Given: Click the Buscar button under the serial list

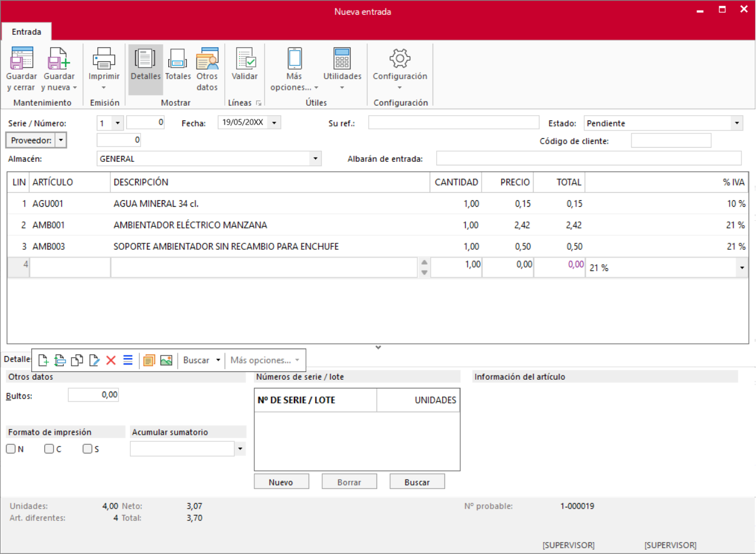Looking at the screenshot, I should click(417, 482).
